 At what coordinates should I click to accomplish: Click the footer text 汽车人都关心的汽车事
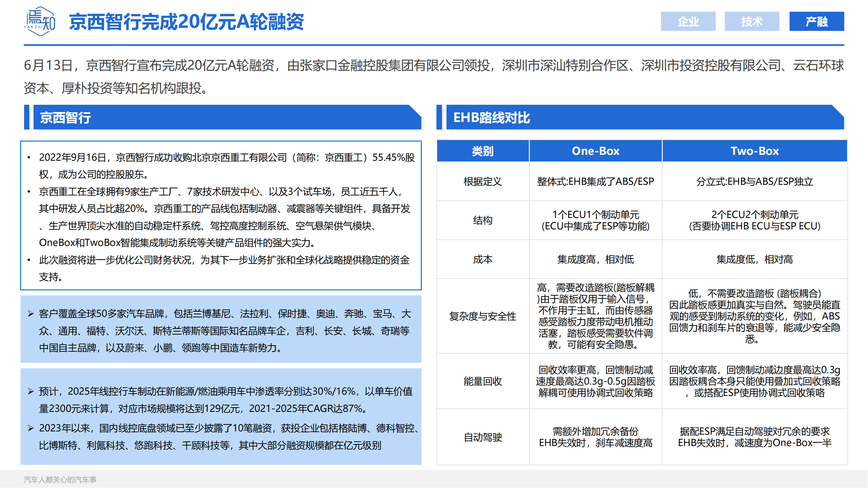[x=60, y=479]
